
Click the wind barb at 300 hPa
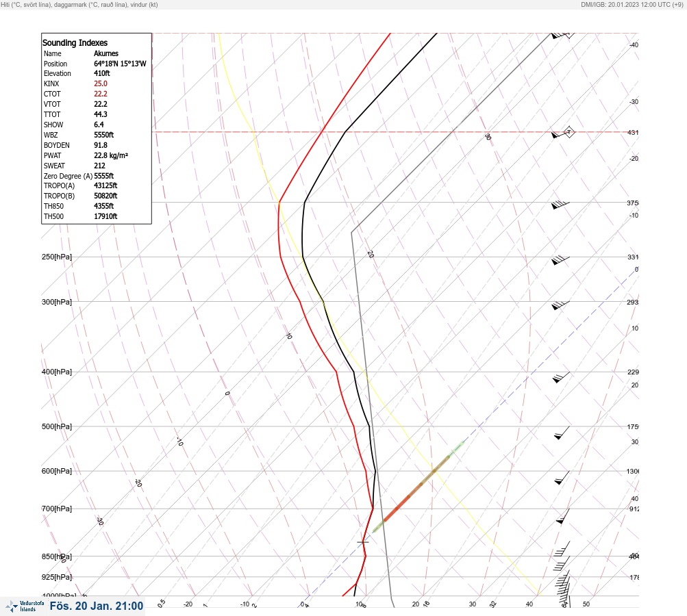pos(560,305)
